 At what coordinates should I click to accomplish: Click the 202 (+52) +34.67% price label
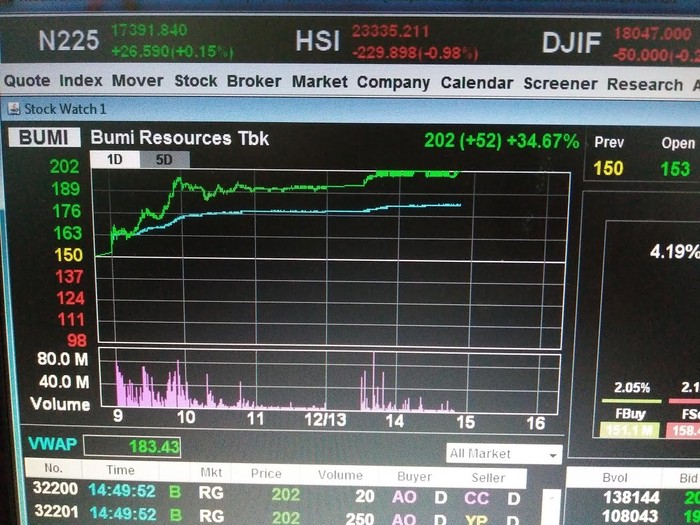502,141
